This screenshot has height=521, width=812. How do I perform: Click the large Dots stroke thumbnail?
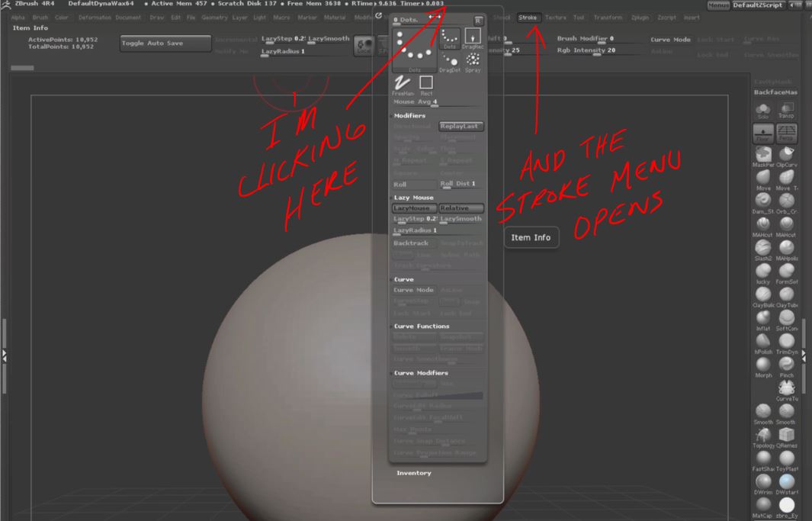pos(415,51)
